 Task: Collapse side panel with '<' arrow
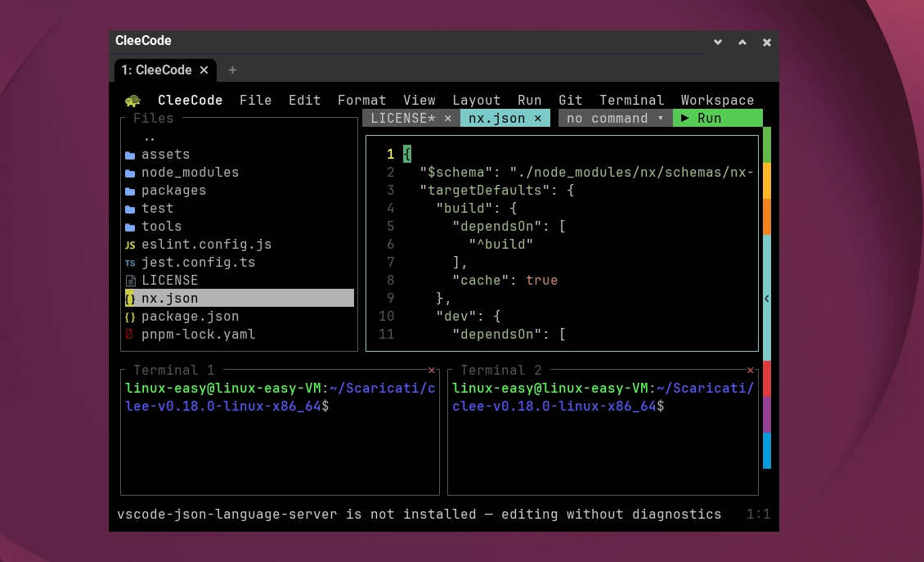pyautogui.click(x=767, y=299)
